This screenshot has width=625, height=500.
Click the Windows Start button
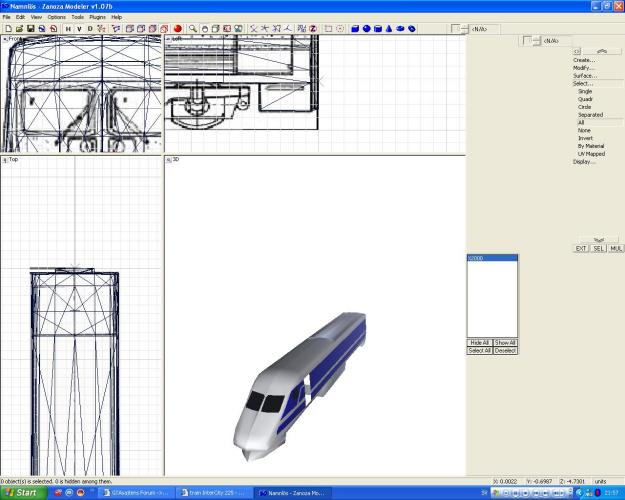21,492
